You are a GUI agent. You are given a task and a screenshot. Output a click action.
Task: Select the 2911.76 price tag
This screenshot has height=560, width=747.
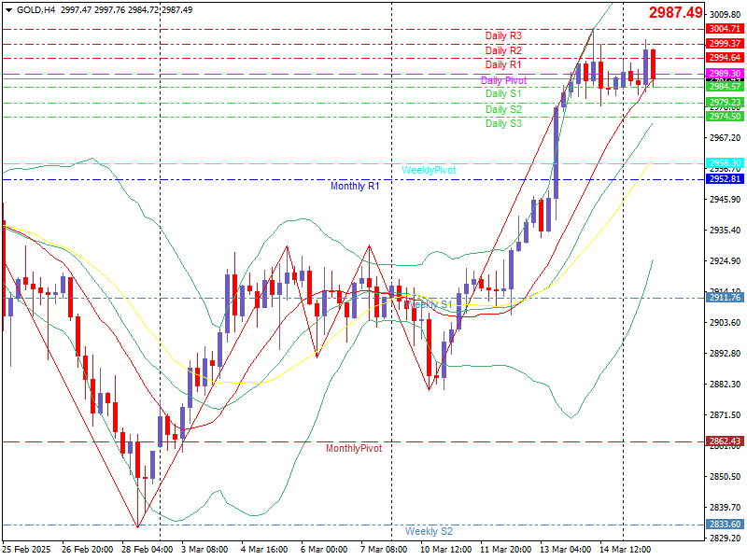(725, 297)
